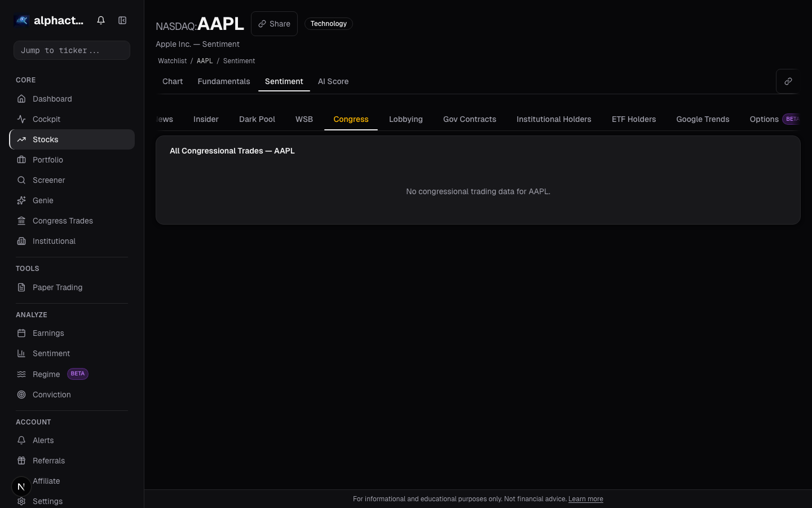Click the Share button
This screenshot has height=508, width=812.
(x=274, y=24)
